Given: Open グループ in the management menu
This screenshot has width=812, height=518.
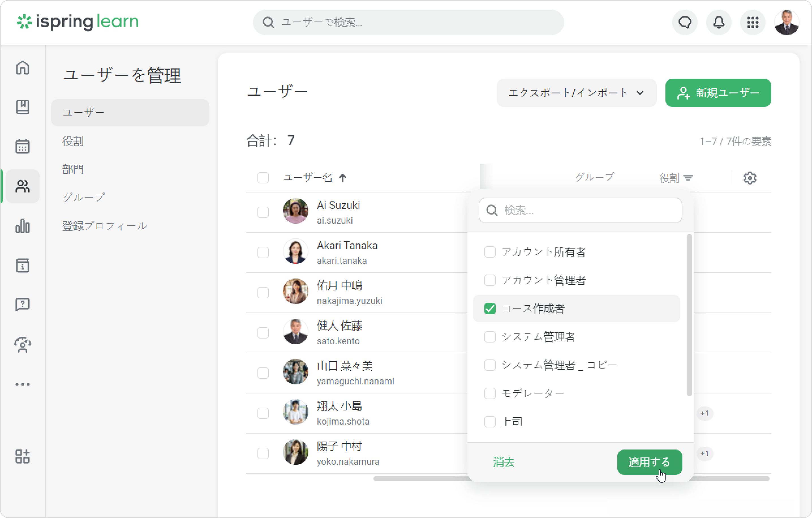Looking at the screenshot, I should (x=84, y=197).
